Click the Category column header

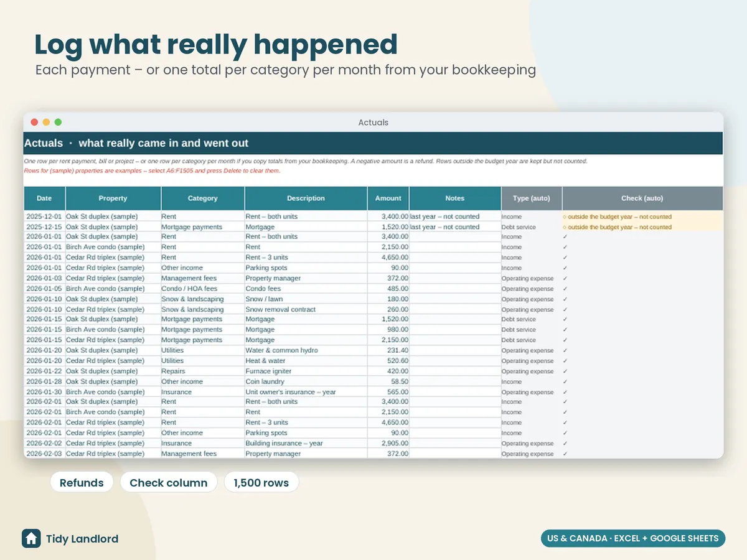click(x=203, y=198)
